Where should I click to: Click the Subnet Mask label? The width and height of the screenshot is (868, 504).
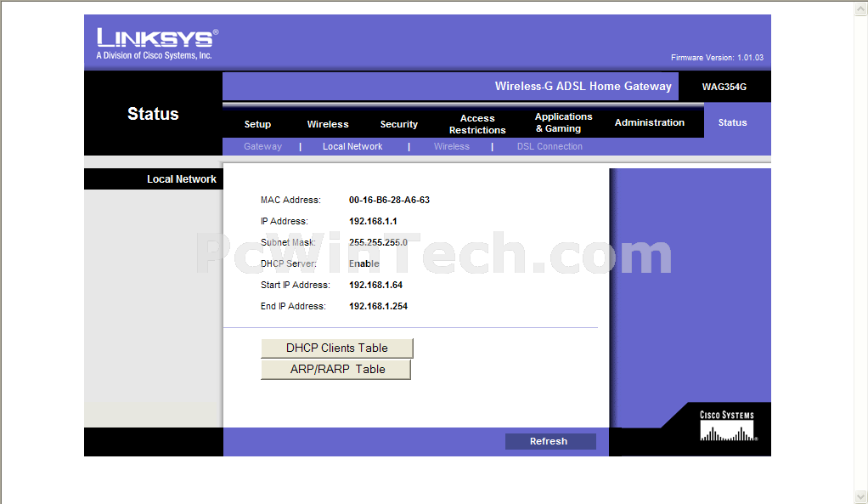(x=288, y=242)
